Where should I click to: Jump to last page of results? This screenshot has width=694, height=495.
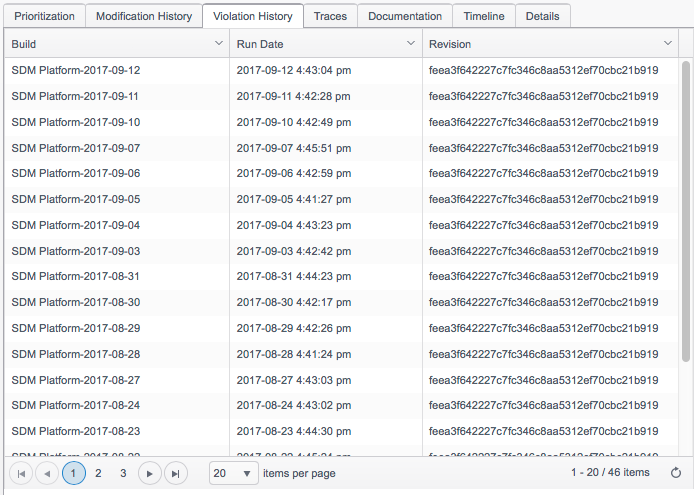pos(176,473)
